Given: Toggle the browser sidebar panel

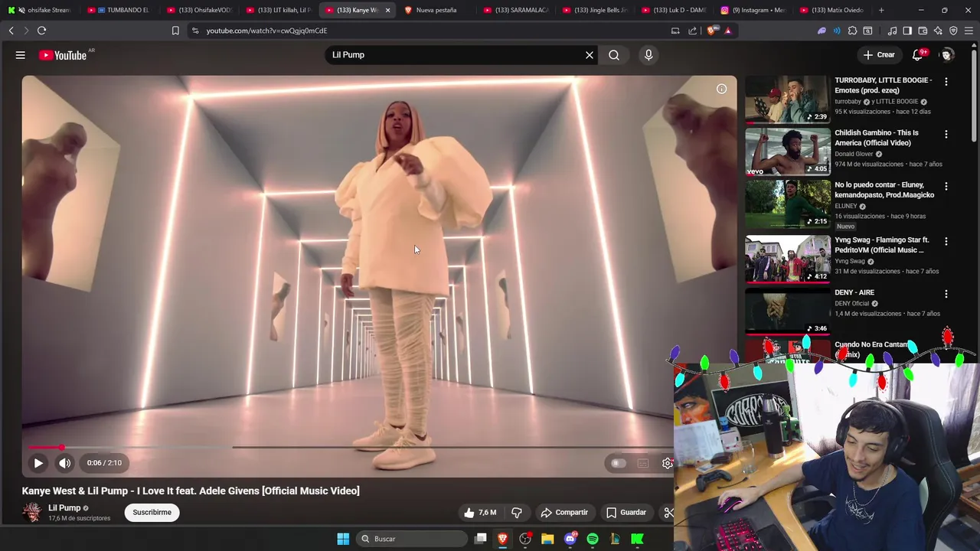Looking at the screenshot, I should coord(907,31).
